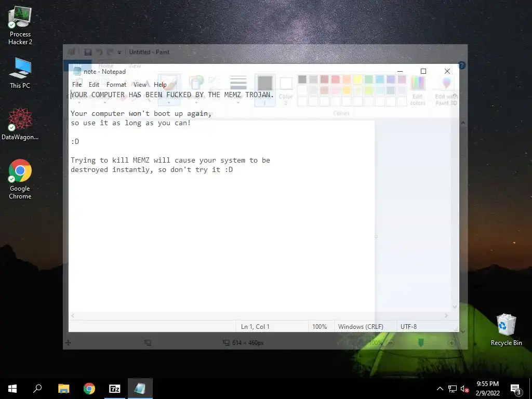Click Edit with Paint 3D button
This screenshot has width=532, height=399.
[446, 90]
